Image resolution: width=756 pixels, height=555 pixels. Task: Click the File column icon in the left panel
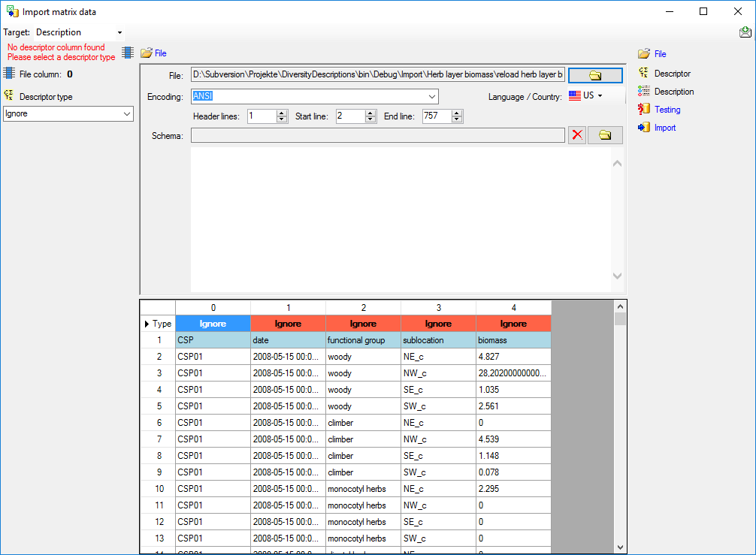pos(9,74)
